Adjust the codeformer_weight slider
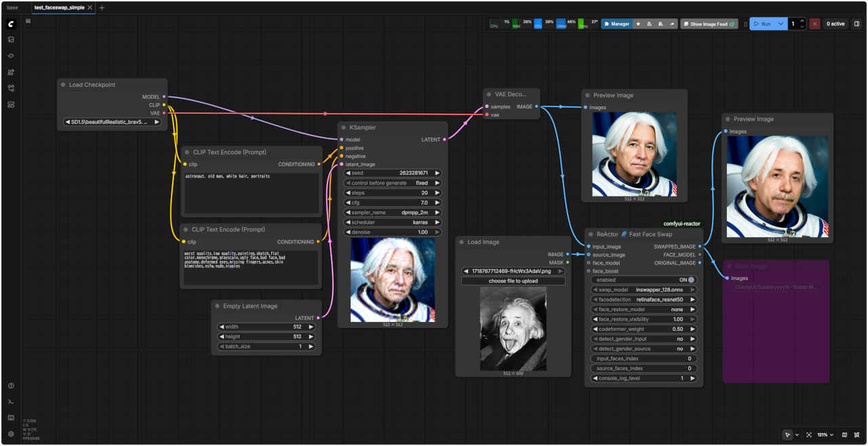This screenshot has width=868, height=446. [644, 329]
